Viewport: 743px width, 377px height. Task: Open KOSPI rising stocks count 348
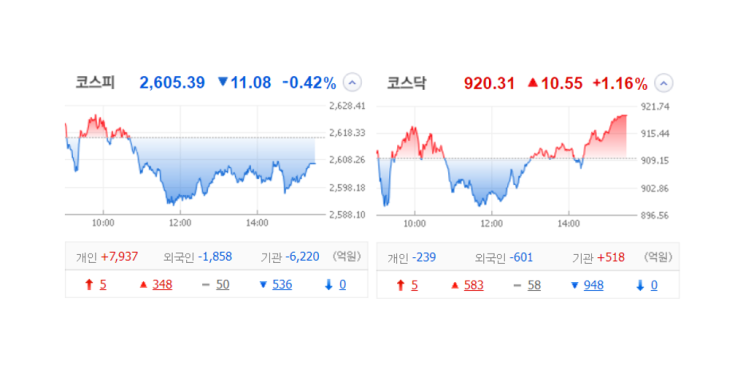tap(162, 285)
